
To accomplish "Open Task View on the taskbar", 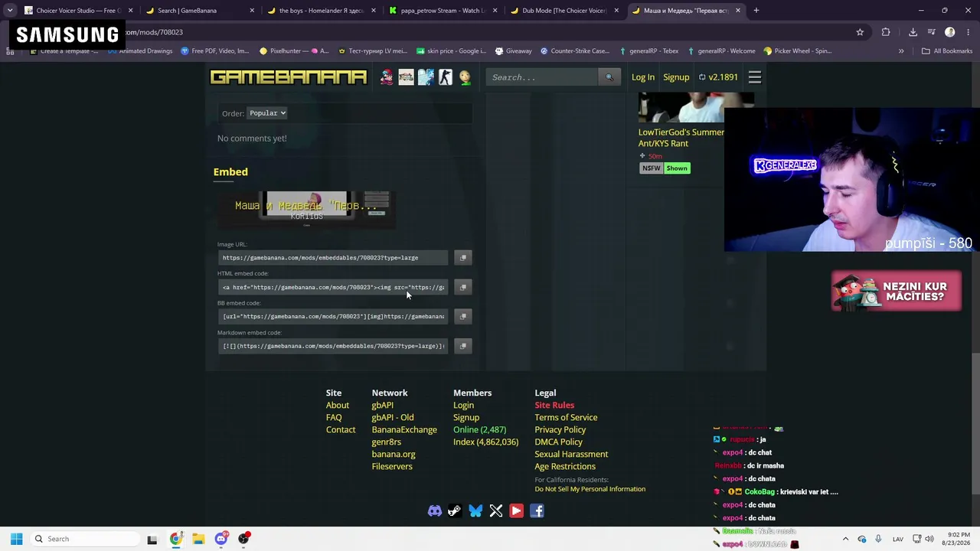I will click(x=152, y=539).
